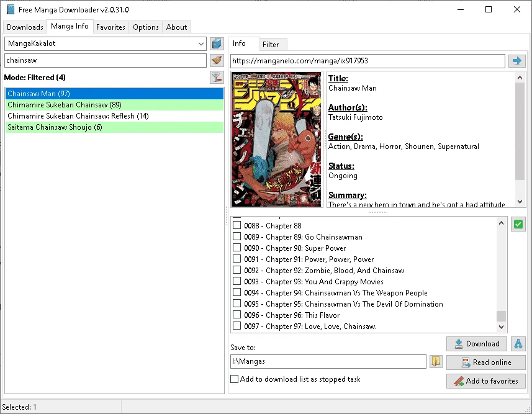Click the Mode: Filtered (4) label

click(35, 78)
